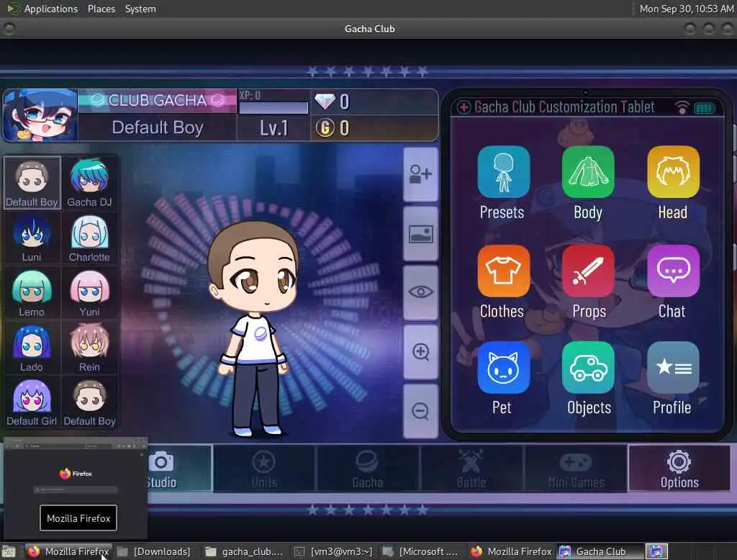Open the Places menu
This screenshot has height=560, width=737.
click(101, 9)
